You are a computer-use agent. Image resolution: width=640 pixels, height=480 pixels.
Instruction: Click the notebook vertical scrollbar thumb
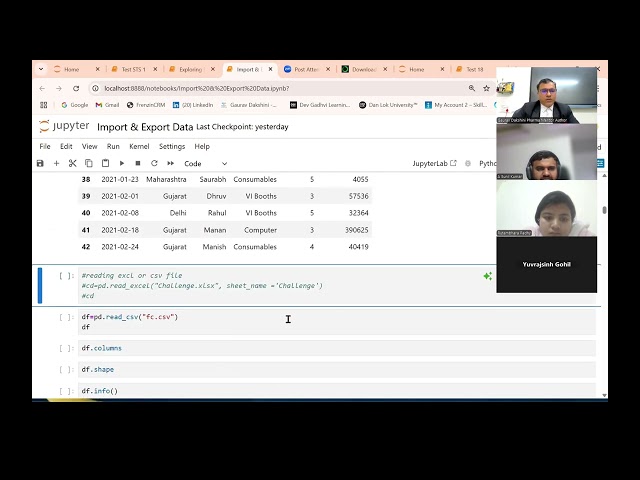tap(604, 210)
